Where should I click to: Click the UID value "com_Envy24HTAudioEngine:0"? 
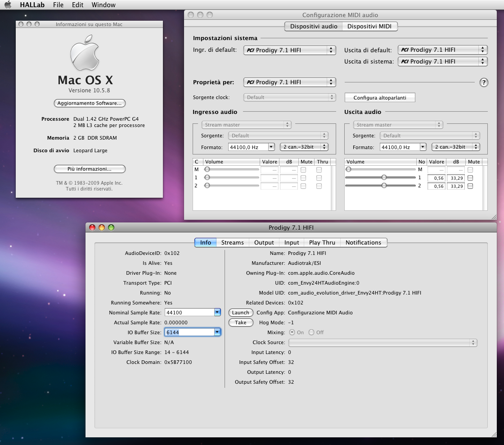[324, 283]
